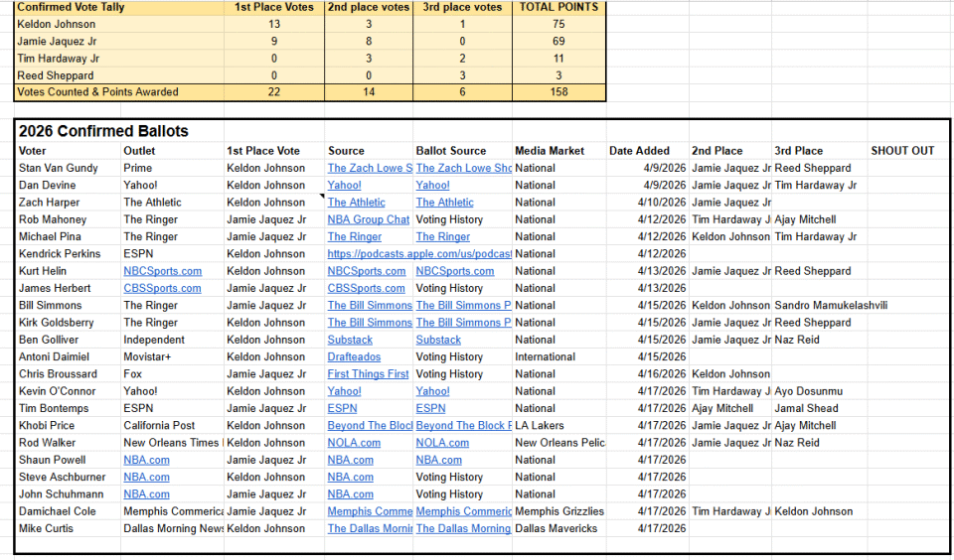Viewport: 954px width, 560px height.
Task: Open NBA.com source link in Steve Aschburner row
Action: pos(351,478)
